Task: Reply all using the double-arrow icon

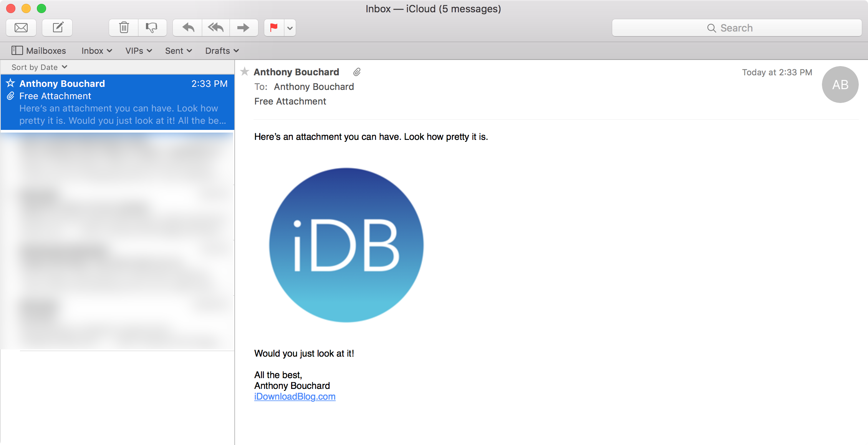Action: tap(215, 27)
